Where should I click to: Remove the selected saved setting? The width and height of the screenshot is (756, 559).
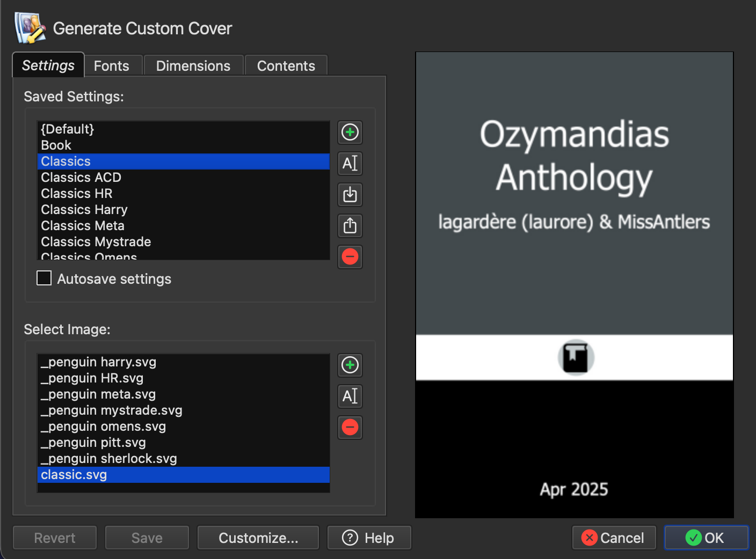350,257
